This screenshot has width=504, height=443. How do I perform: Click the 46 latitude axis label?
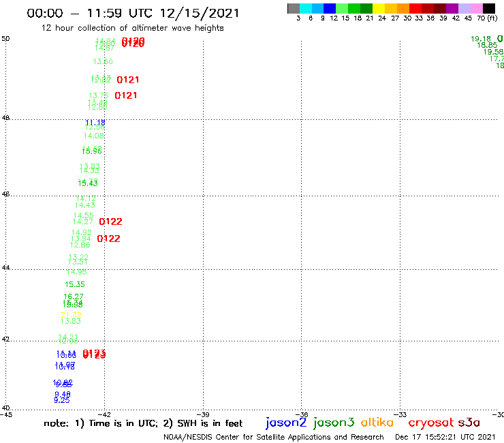tap(5, 194)
